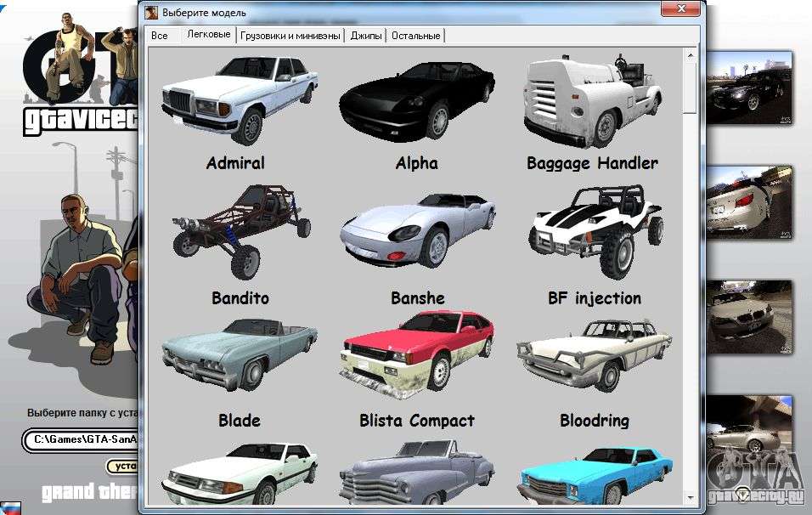Click the Alpha name label

click(417, 163)
